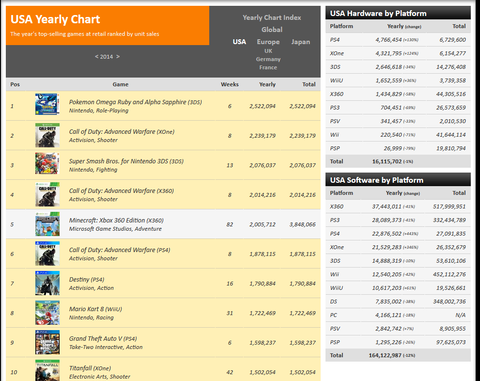Image resolution: width=480 pixels, height=381 pixels.
Task: Click the Weeks column header
Action: (x=230, y=85)
